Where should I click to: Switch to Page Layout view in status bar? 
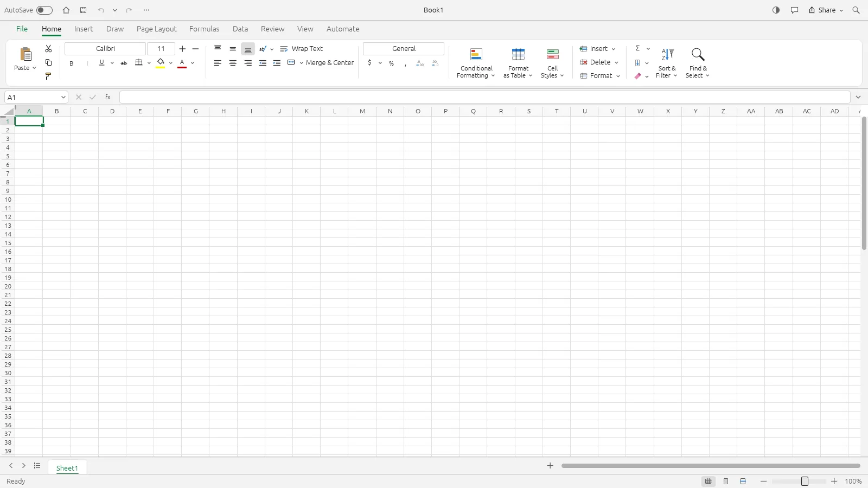(x=726, y=481)
